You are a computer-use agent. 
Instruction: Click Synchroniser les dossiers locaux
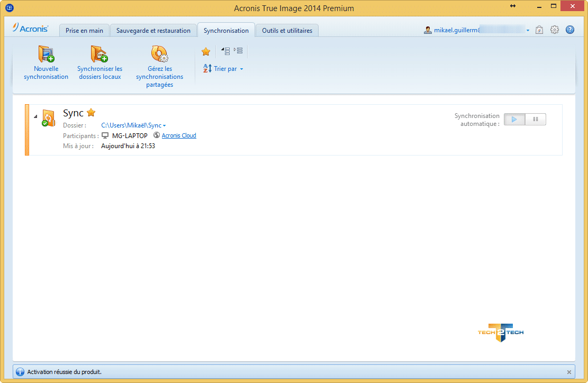point(99,63)
